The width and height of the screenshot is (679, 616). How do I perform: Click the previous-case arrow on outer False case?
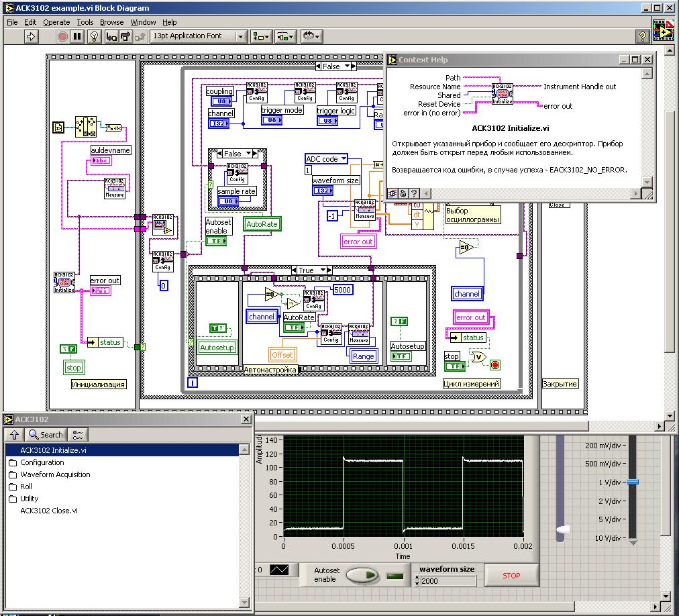click(x=318, y=66)
